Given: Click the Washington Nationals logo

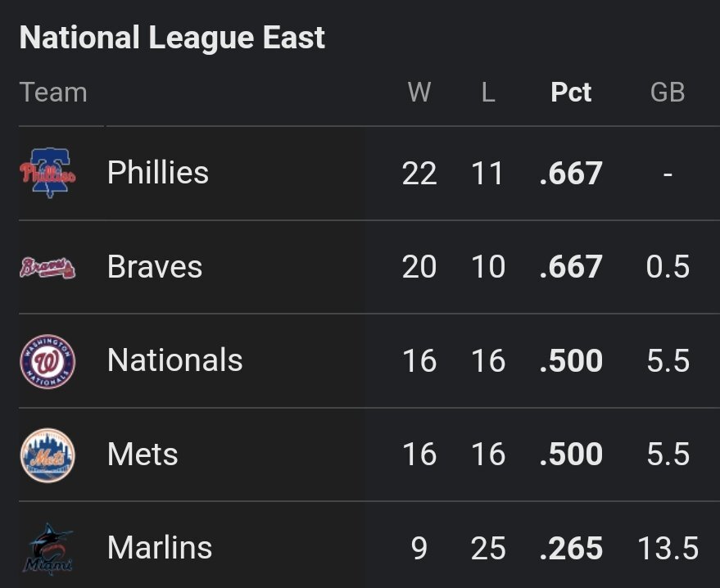Looking at the screenshot, I should 48,361.
